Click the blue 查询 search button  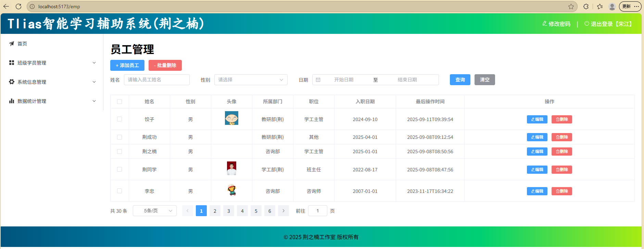(x=460, y=80)
